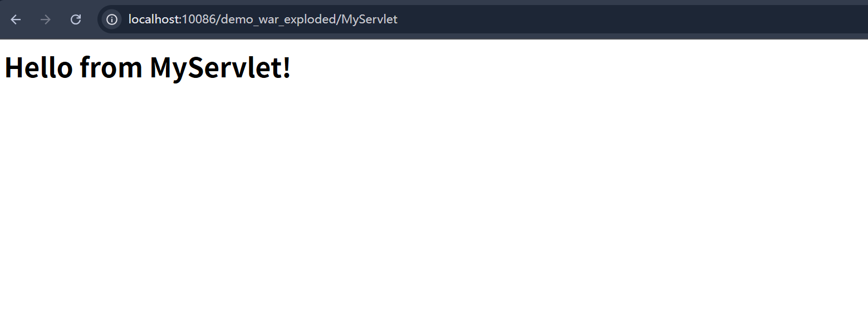Viewport: 868px width, 330px height.
Task: Click toolbar space between forward and reload
Action: click(61, 19)
